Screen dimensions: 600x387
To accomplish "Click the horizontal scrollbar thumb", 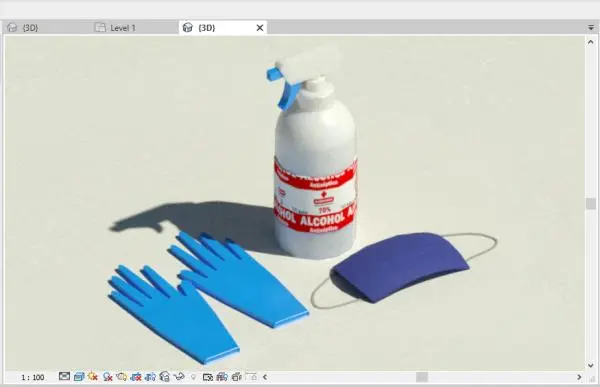I will pyautogui.click(x=422, y=377).
